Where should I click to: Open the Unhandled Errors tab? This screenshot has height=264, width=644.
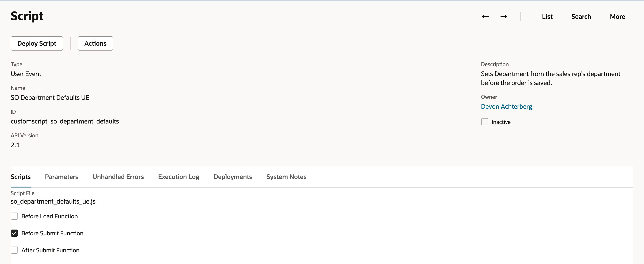(118, 177)
